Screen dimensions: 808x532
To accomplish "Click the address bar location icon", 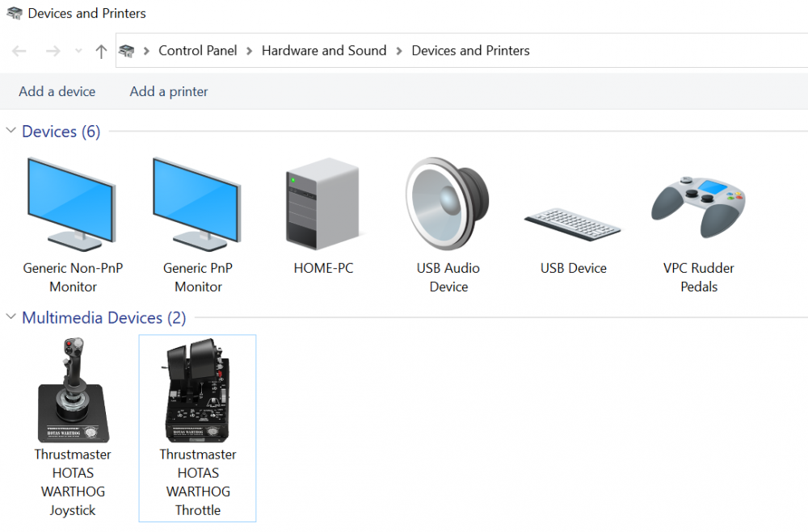I will (x=127, y=51).
